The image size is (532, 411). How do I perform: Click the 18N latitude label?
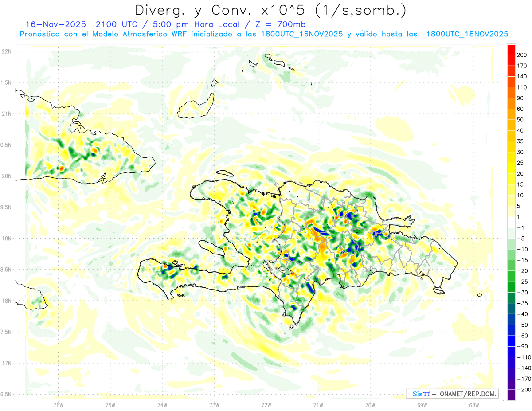click(x=6, y=301)
